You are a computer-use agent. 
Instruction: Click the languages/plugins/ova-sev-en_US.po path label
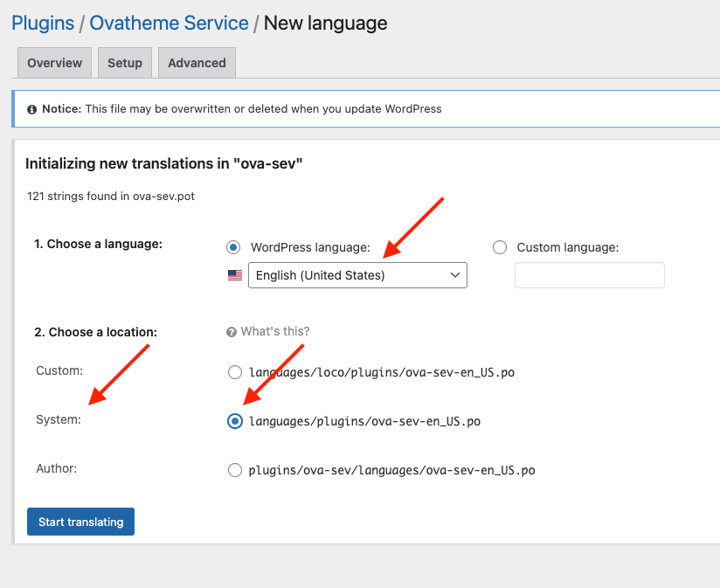click(x=364, y=421)
